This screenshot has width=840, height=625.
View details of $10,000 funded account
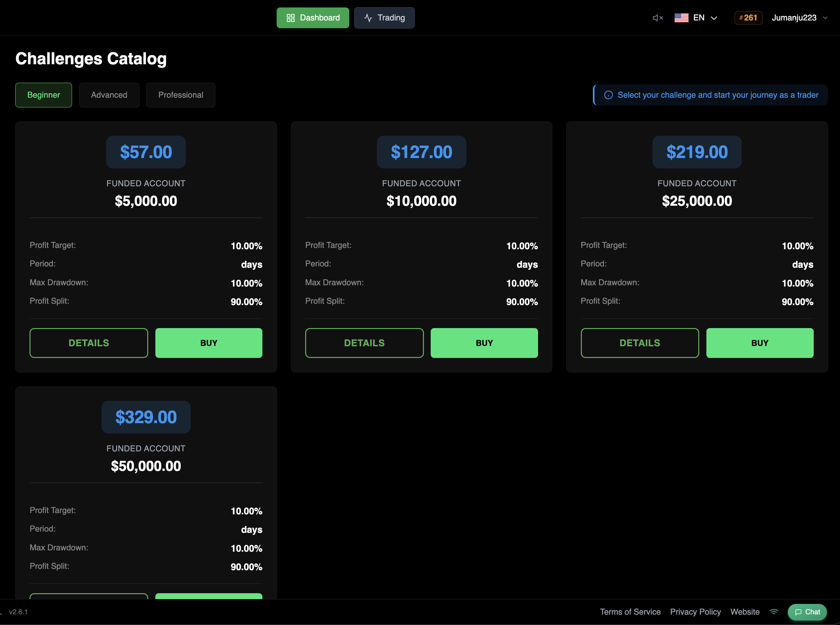point(364,343)
